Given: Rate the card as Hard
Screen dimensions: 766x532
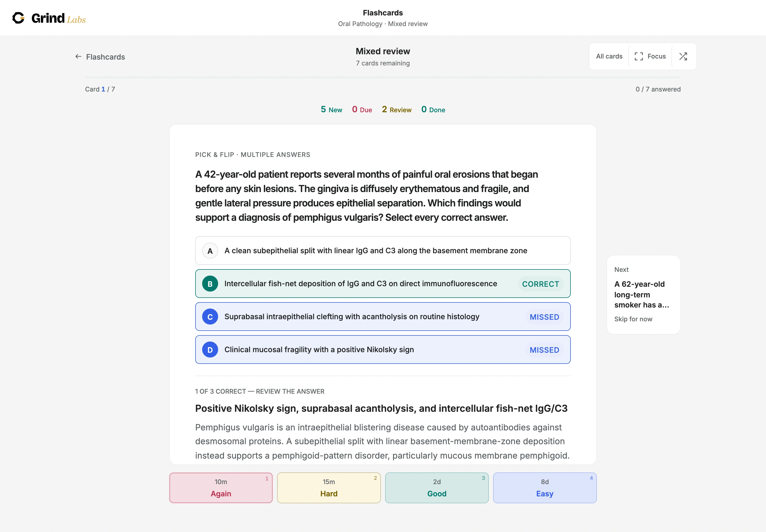Looking at the screenshot, I should click(x=329, y=488).
